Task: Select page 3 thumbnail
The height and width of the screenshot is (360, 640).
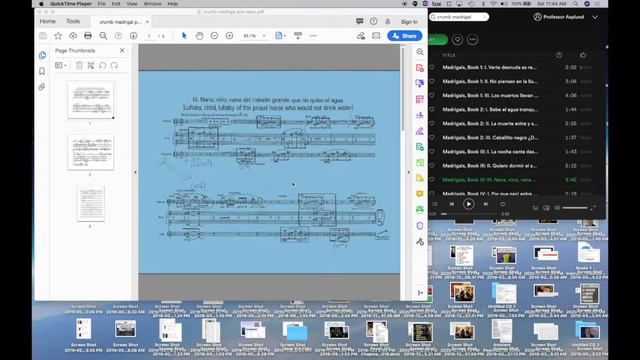Action: tap(91, 203)
